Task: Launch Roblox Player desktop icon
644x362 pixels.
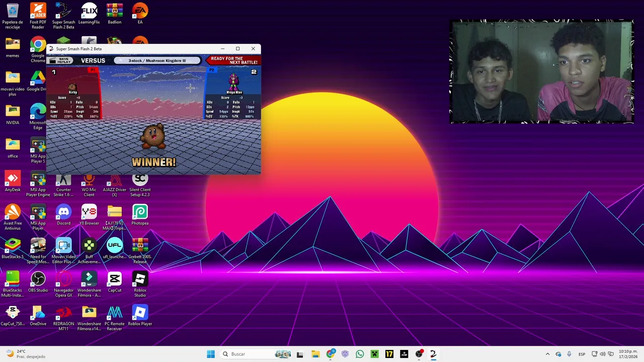Action: point(140,316)
